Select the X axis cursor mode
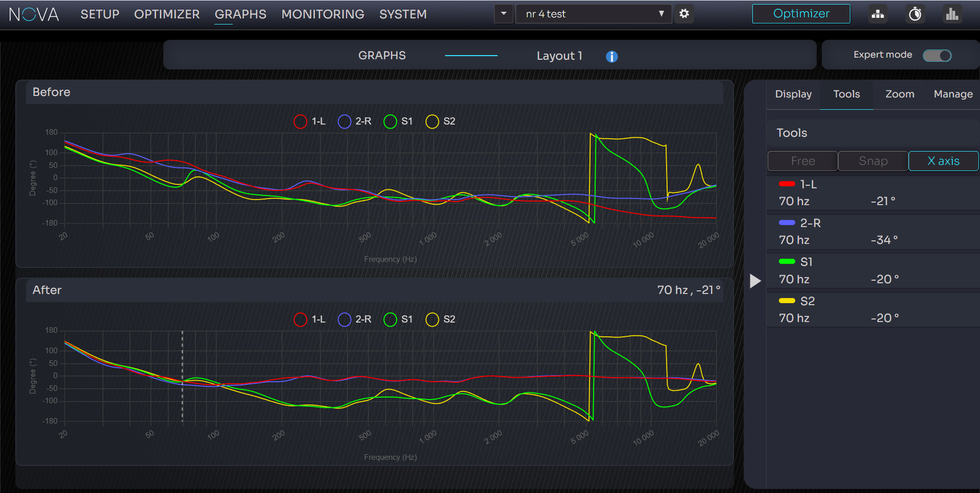Viewport: 980px width, 493px height. click(943, 161)
